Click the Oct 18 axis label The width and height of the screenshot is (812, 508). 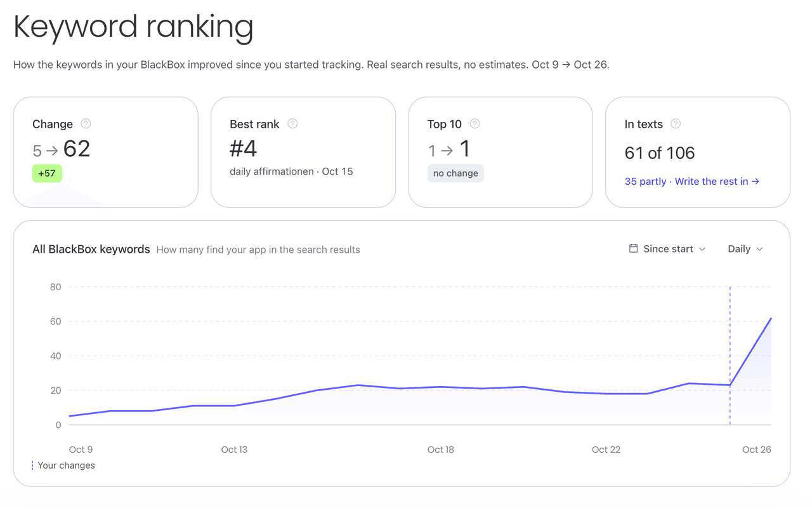click(441, 450)
